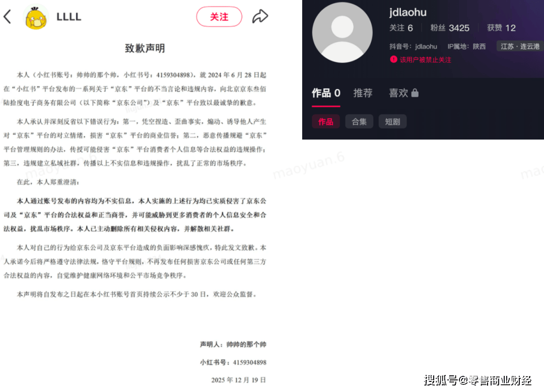Select the 短剧 filter chip
The width and height of the screenshot is (544, 392).
[392, 121]
